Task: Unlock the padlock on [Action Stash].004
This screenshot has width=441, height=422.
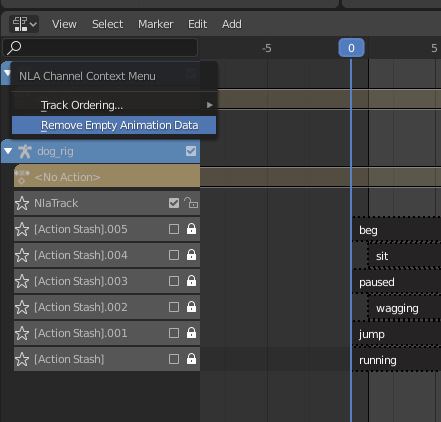Action: point(191,255)
